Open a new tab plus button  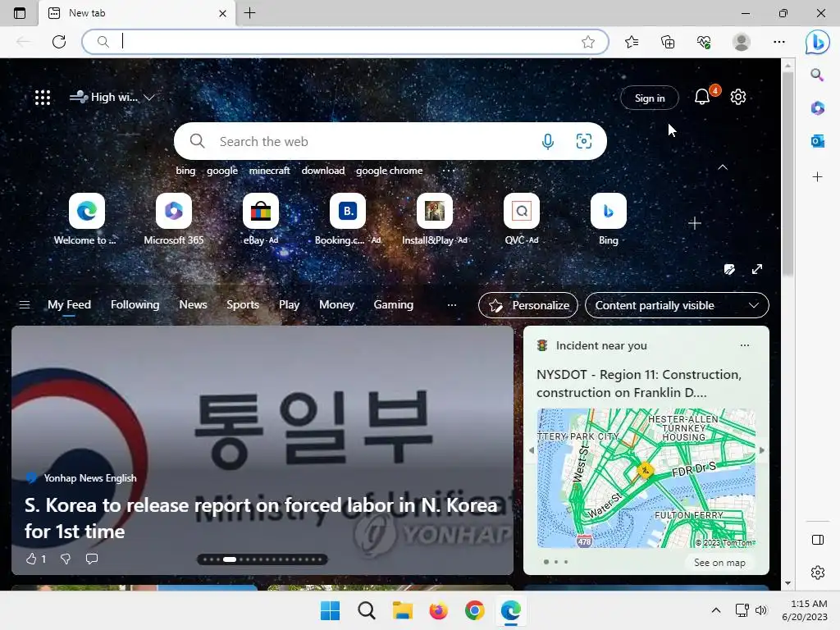point(249,13)
